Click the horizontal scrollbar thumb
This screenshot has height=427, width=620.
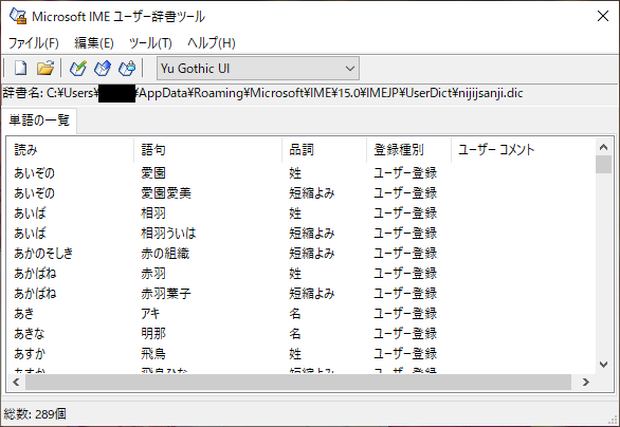tap(299, 382)
